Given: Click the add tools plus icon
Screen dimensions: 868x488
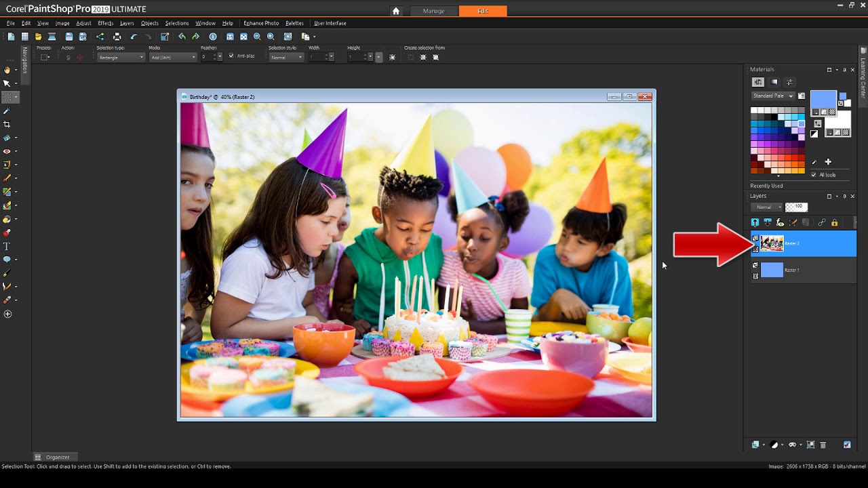Looking at the screenshot, I should (x=7, y=314).
